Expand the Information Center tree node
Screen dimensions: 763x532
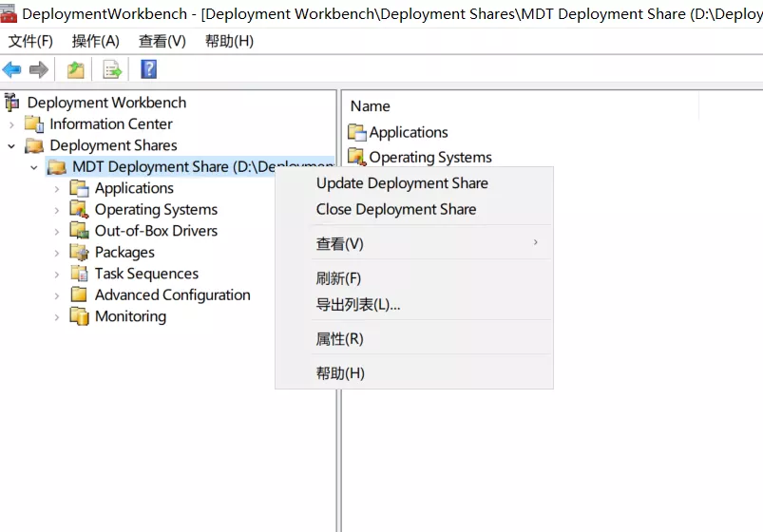click(11, 123)
